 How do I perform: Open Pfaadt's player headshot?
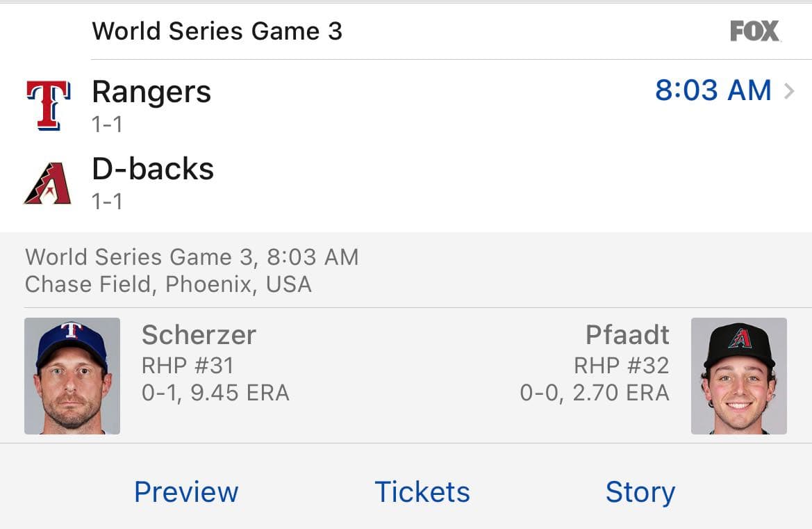point(738,376)
